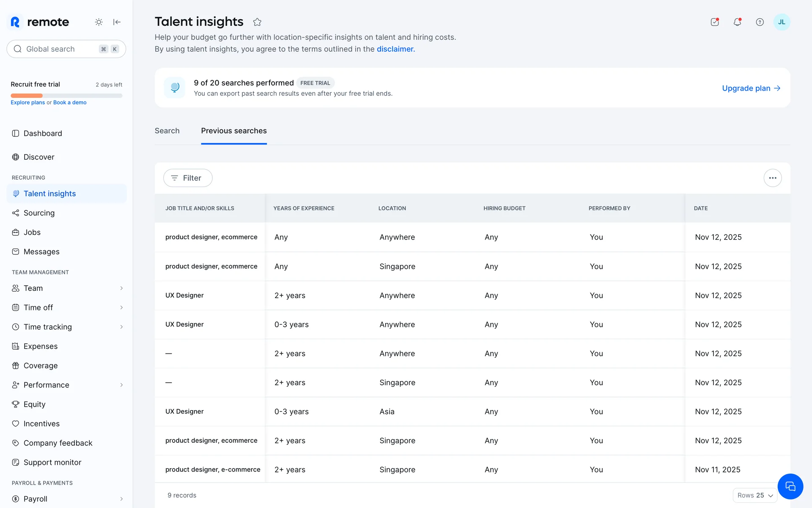Open the tasks checklist icon in header
Viewport: 812px width, 508px height.
[715, 22]
